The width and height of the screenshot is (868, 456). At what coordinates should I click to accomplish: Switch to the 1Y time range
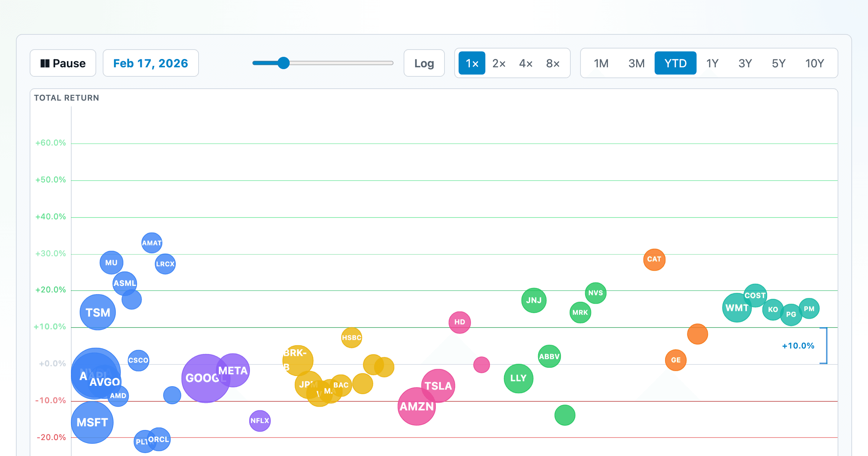(712, 63)
